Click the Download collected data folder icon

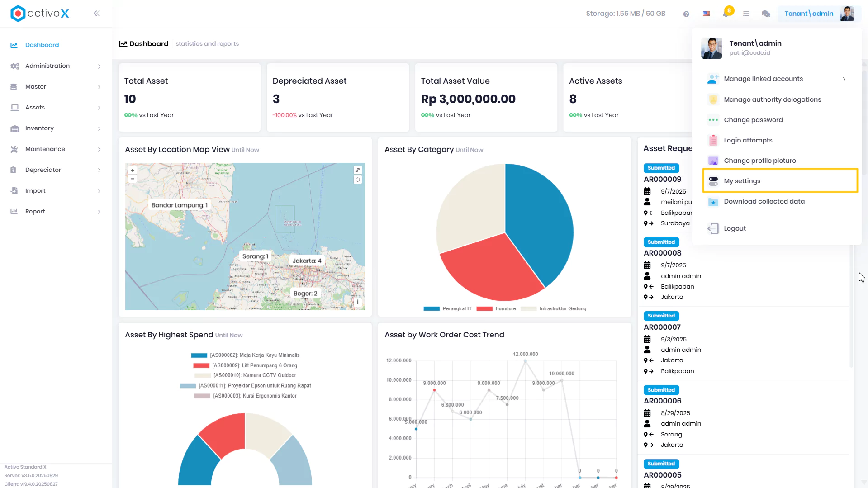pyautogui.click(x=713, y=202)
